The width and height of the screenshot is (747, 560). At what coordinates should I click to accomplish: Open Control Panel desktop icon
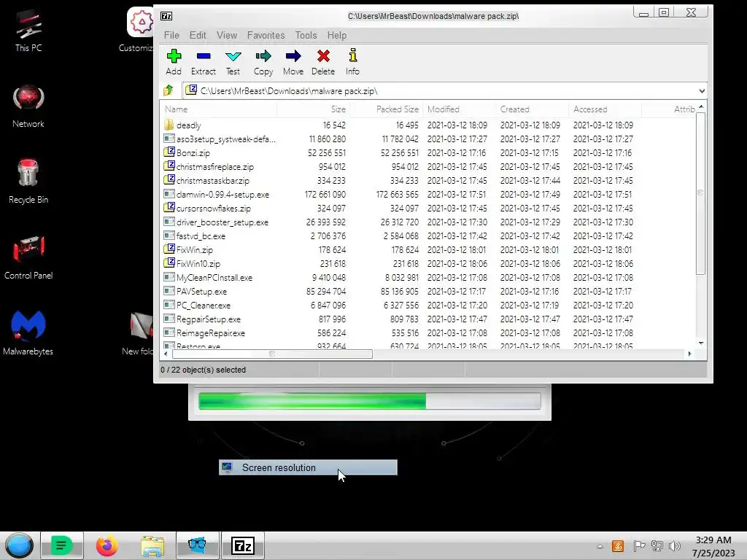pyautogui.click(x=28, y=257)
